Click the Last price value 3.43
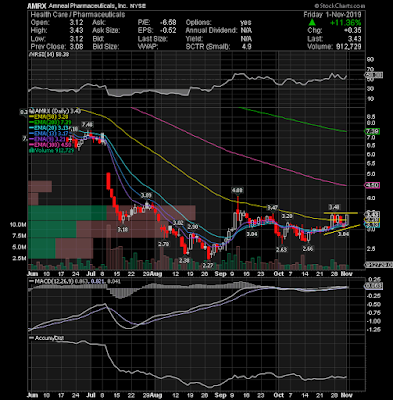 click(x=355, y=39)
